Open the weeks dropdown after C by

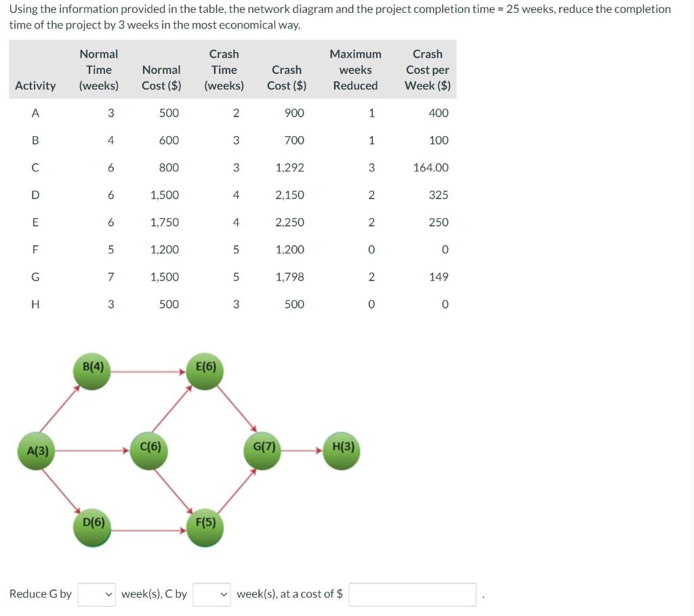[x=211, y=594]
